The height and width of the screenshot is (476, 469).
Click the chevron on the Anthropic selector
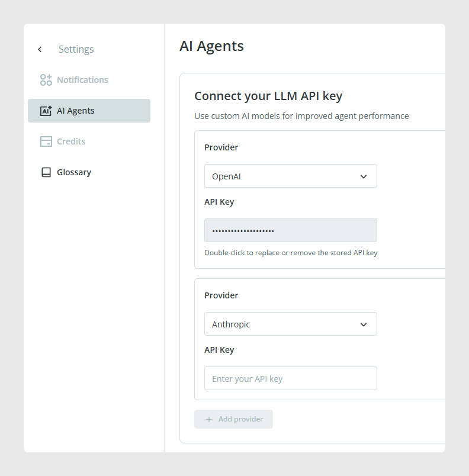point(364,324)
